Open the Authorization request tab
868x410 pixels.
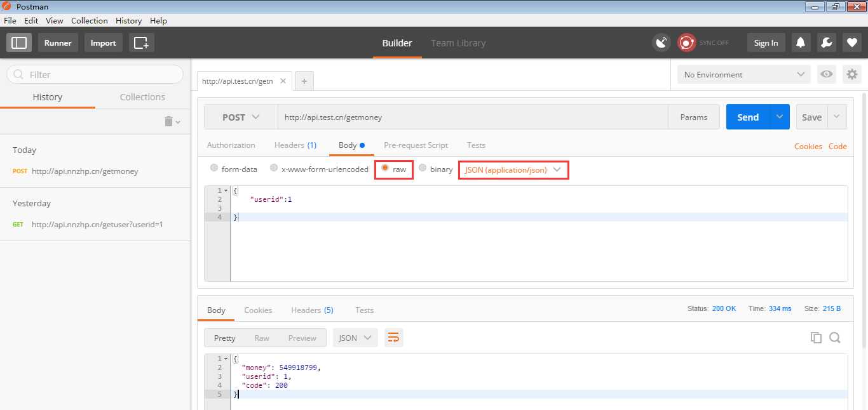point(231,145)
